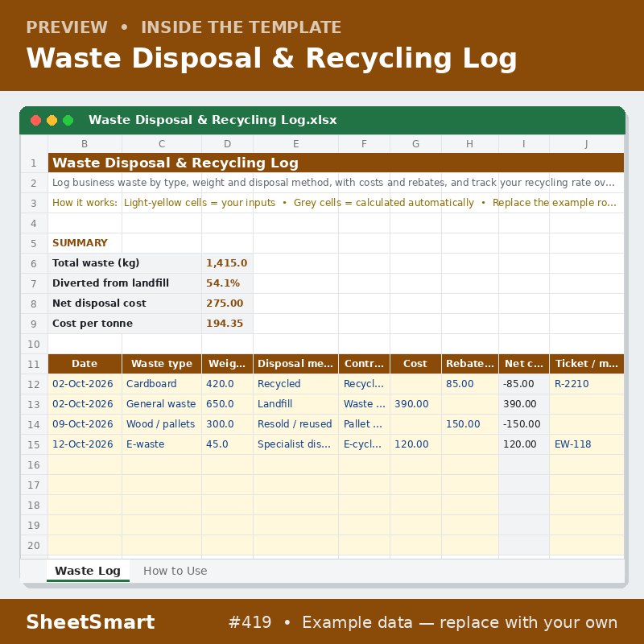Image resolution: width=644 pixels, height=644 pixels.
Task: Click the 'Date' table header
Action: coord(85,364)
